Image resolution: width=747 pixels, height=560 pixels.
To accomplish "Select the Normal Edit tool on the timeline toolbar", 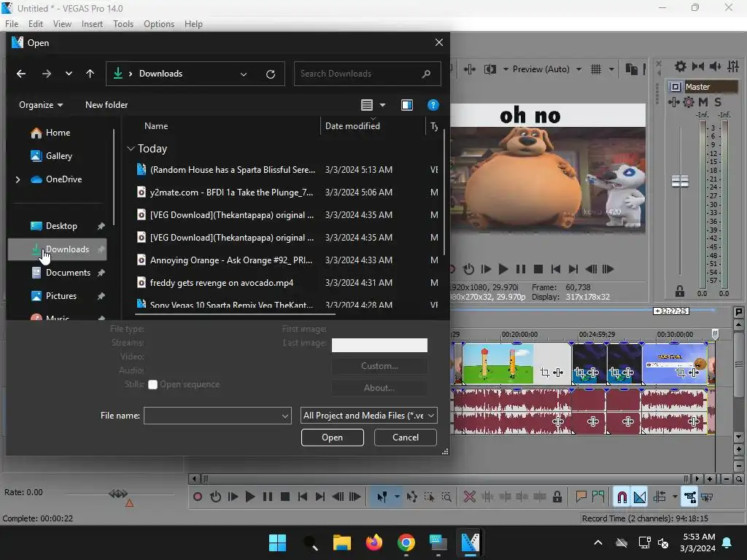I will pyautogui.click(x=382, y=497).
